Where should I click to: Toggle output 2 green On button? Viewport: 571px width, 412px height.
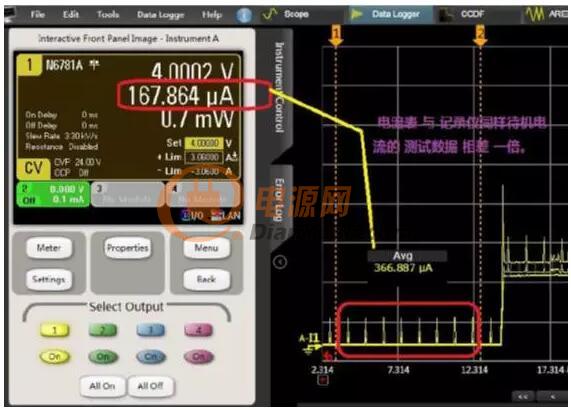(x=103, y=357)
